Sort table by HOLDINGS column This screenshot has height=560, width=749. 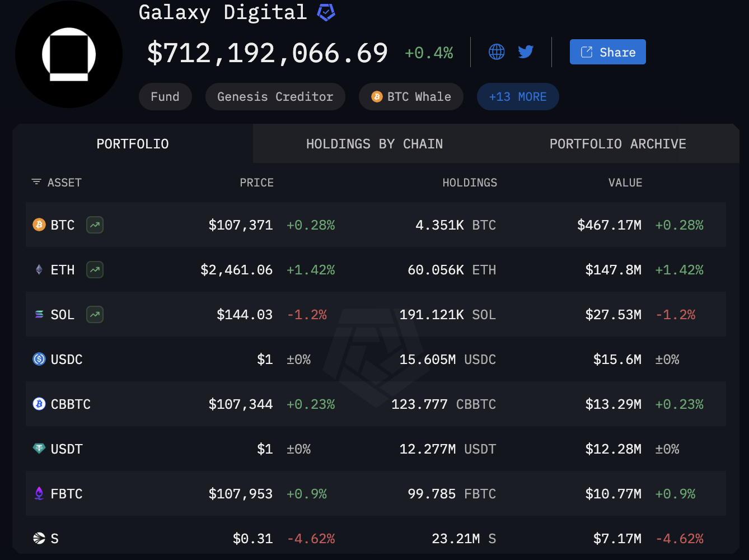(x=470, y=183)
